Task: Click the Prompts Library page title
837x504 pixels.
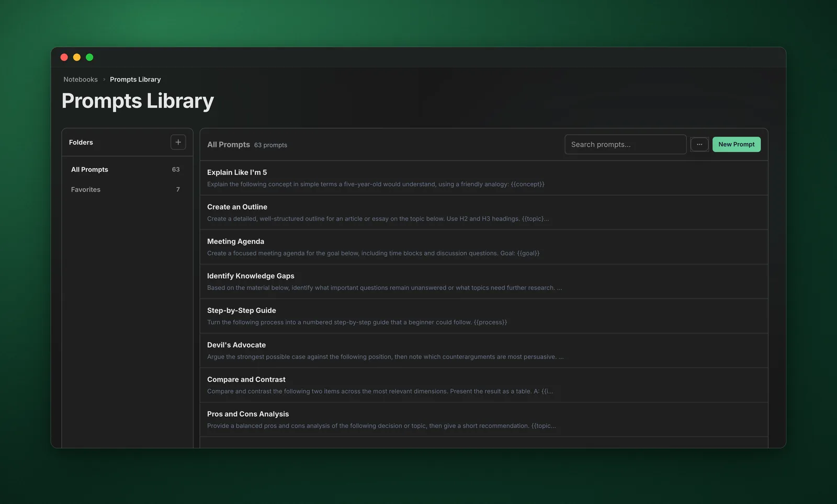Action: [138, 101]
